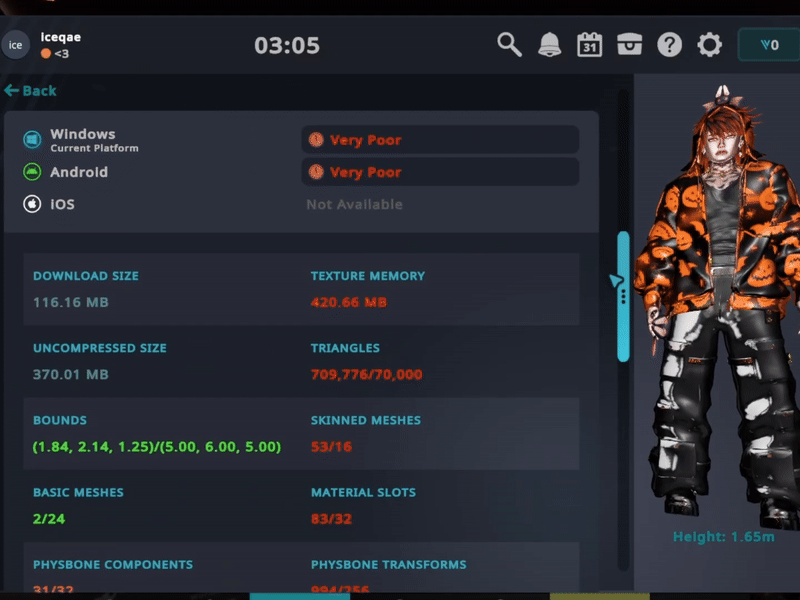Click the help question mark icon
The image size is (800, 600).
click(669, 45)
